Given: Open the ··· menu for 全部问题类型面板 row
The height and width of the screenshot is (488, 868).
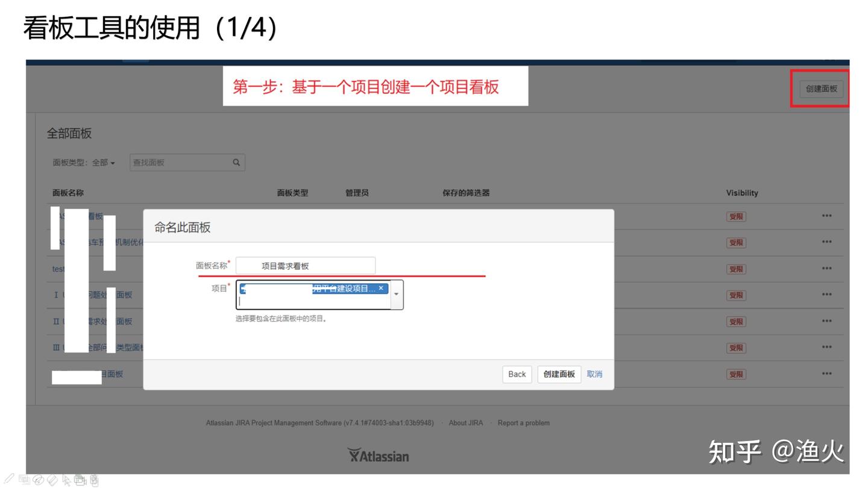Looking at the screenshot, I should click(826, 348).
